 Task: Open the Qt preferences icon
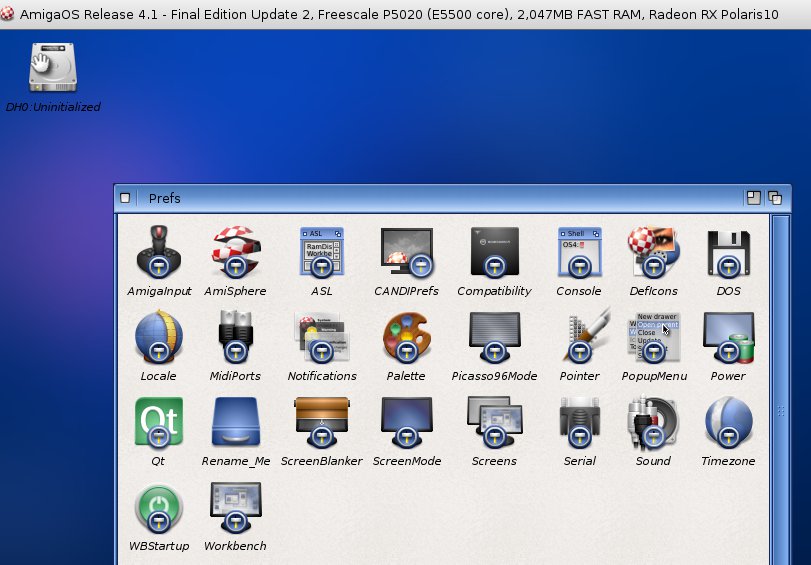[159, 422]
